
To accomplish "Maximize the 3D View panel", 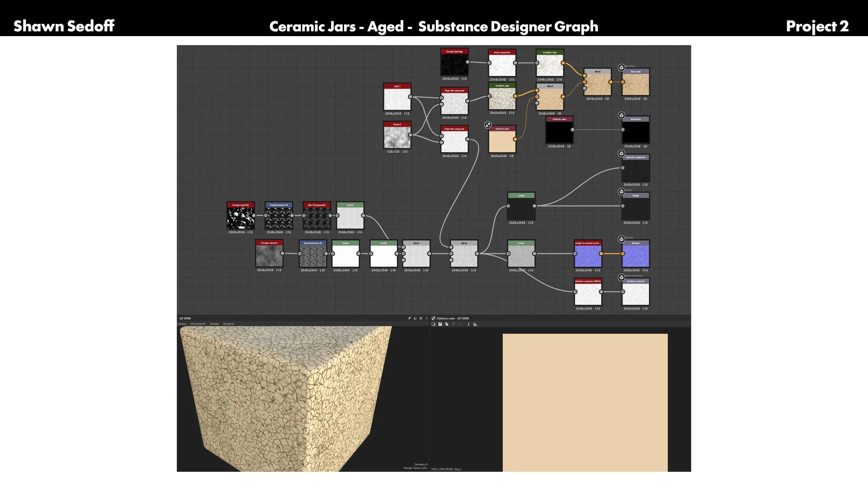I will (x=421, y=318).
